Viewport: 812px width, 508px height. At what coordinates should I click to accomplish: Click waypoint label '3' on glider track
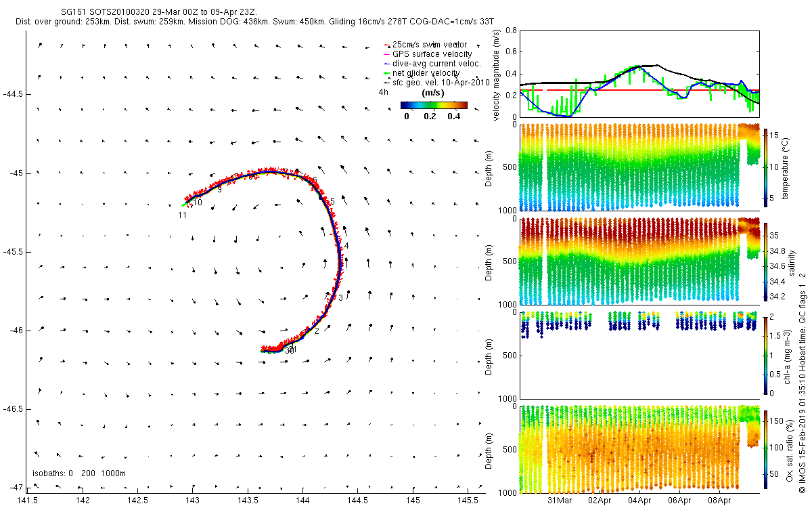pos(340,298)
